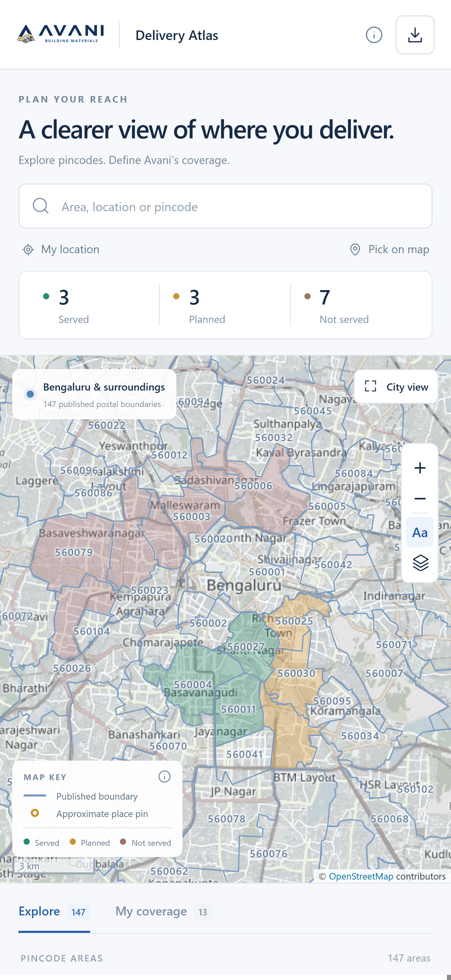Select pincode 560041 on the map
This screenshot has height=980, width=451.
pos(245,754)
